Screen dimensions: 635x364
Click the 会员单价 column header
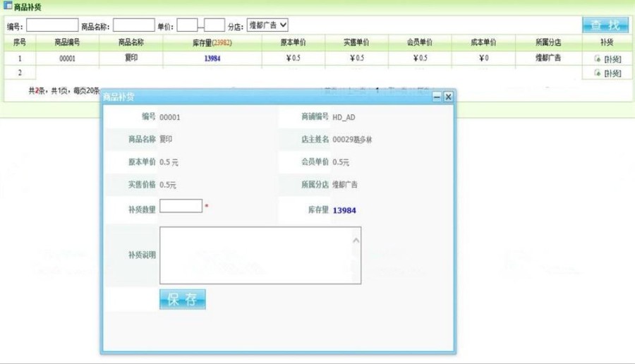point(420,42)
